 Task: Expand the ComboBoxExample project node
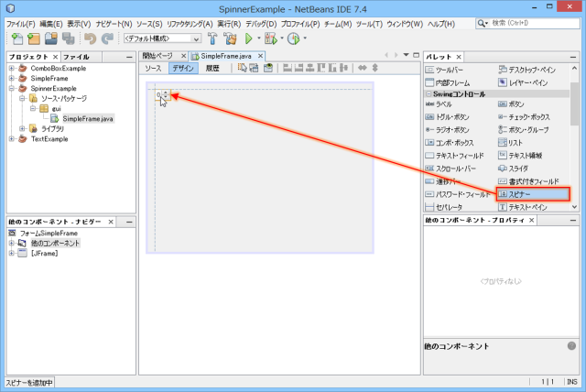(x=12, y=69)
